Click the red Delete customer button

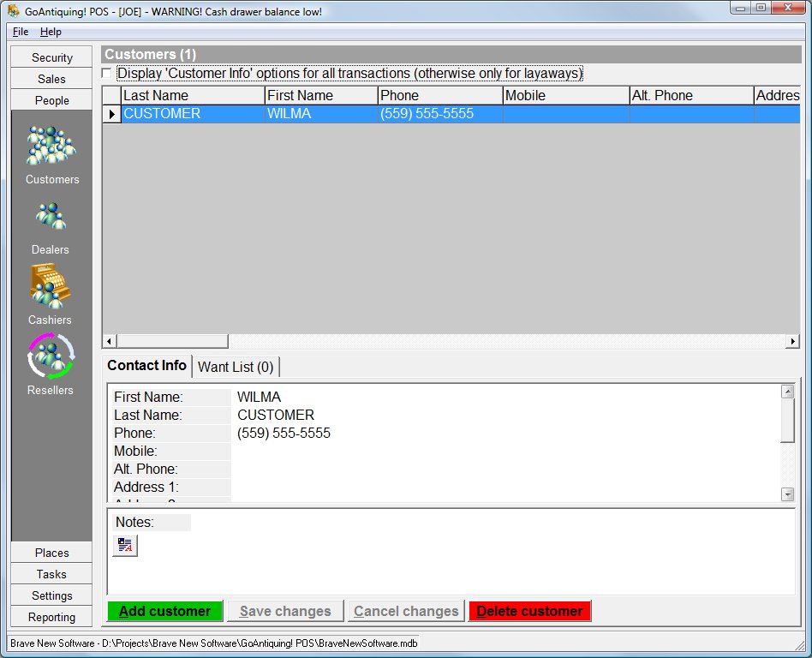pos(529,611)
